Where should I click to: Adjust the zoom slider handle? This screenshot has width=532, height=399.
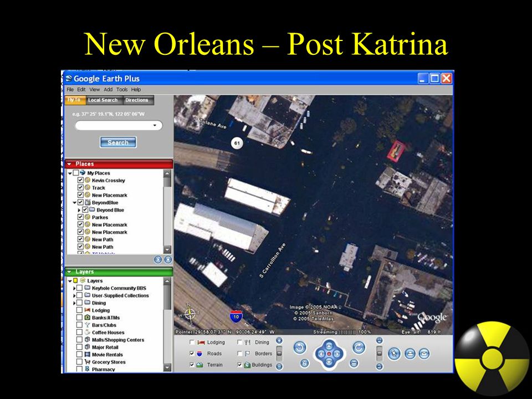click(x=279, y=353)
